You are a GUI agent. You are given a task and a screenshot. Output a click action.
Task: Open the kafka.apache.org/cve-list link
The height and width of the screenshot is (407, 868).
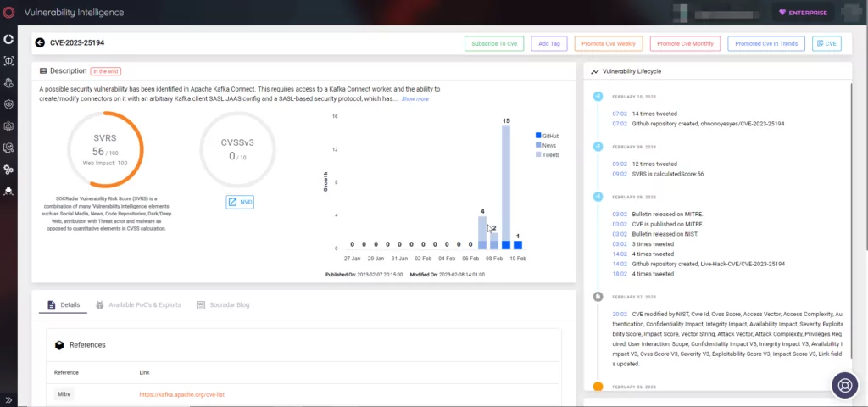point(181,395)
